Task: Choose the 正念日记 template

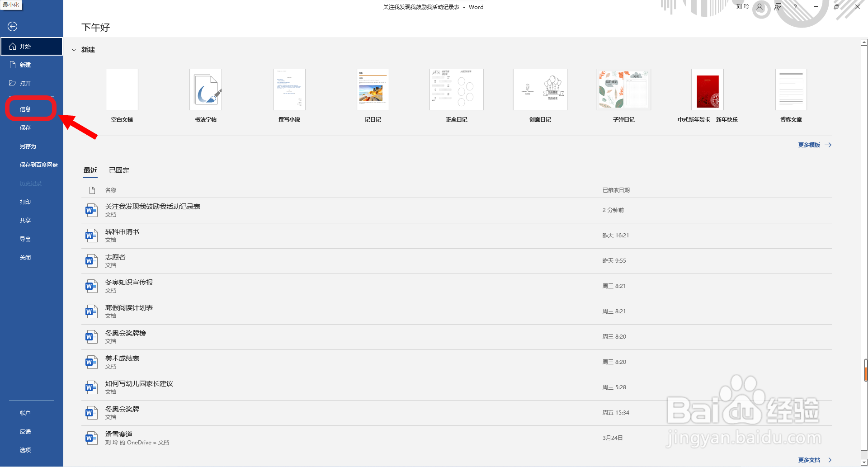Action: click(x=457, y=90)
